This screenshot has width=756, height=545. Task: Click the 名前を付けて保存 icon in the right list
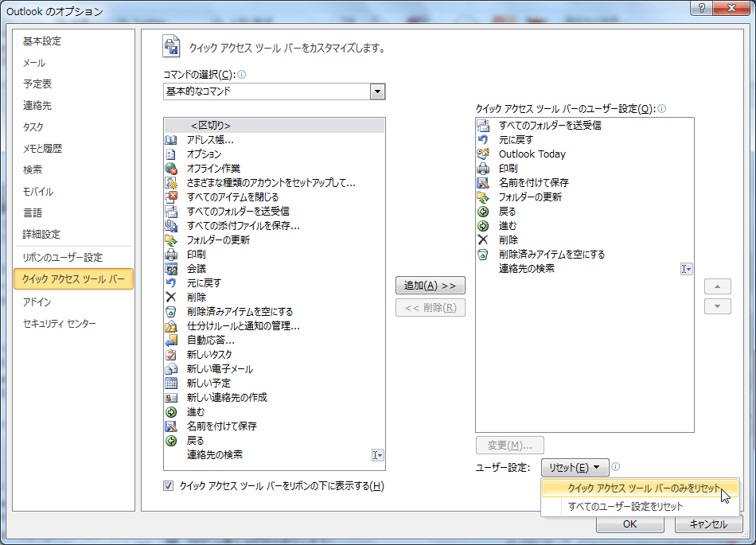(x=483, y=183)
